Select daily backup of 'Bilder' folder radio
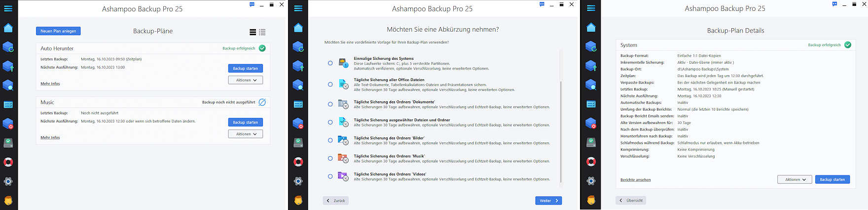This screenshot has height=210, width=868. coord(330,140)
